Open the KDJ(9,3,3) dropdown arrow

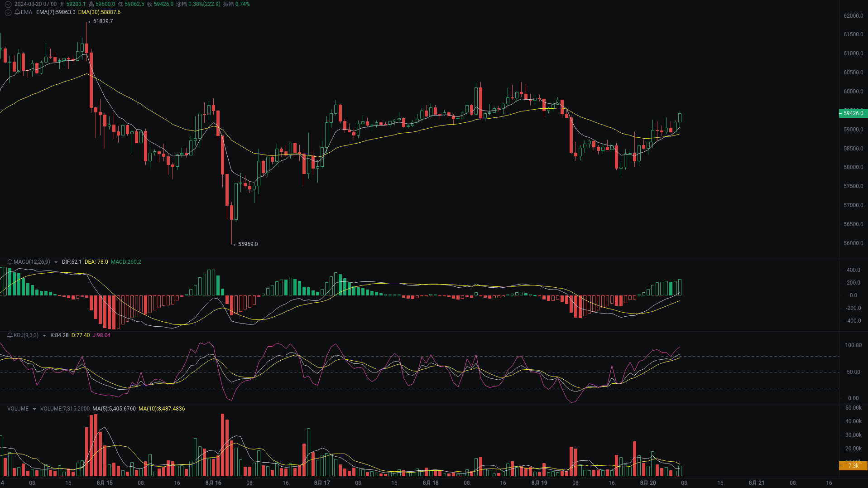coord(44,336)
